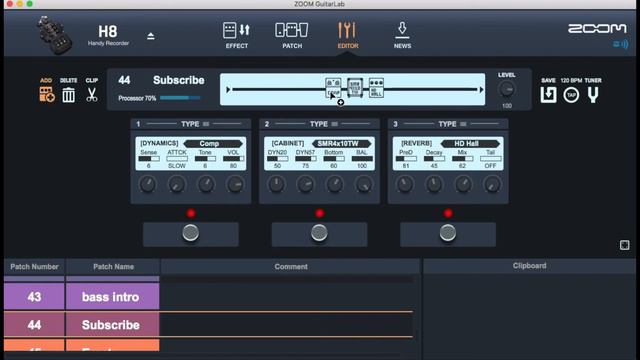This screenshot has height=360, width=640.
Task: Toggle the cabinet effect footswitch
Action: [x=319, y=233]
